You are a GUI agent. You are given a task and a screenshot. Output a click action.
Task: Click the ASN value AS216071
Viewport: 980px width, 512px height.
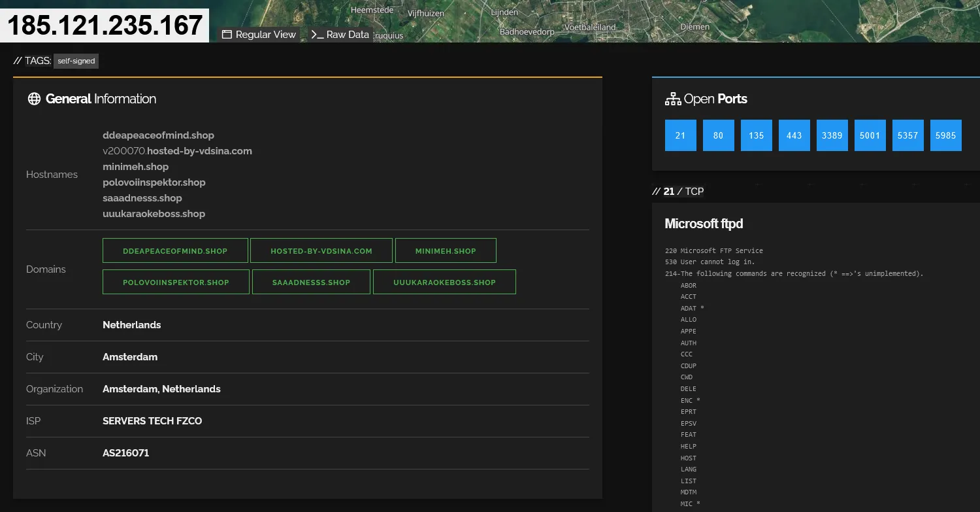pyautogui.click(x=125, y=452)
